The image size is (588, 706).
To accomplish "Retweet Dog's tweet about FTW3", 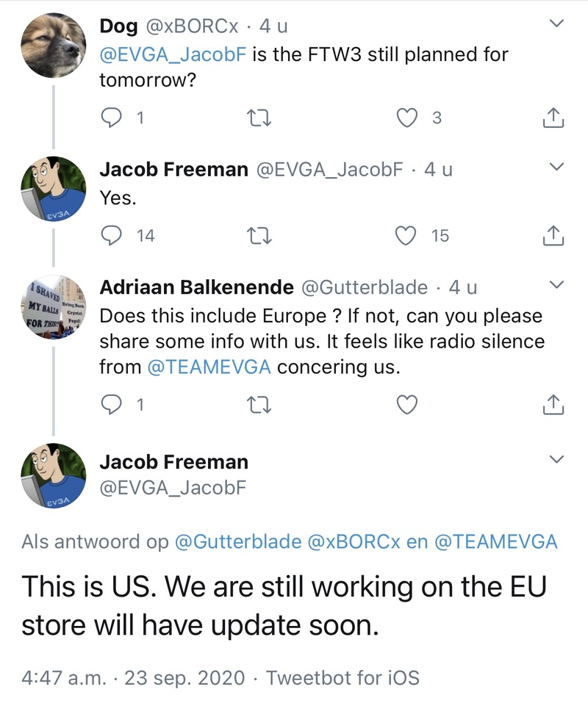I will [255, 118].
